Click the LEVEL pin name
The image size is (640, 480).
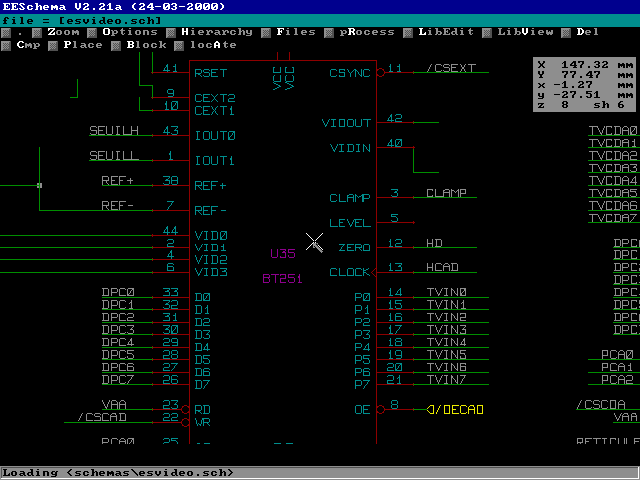[350, 223]
